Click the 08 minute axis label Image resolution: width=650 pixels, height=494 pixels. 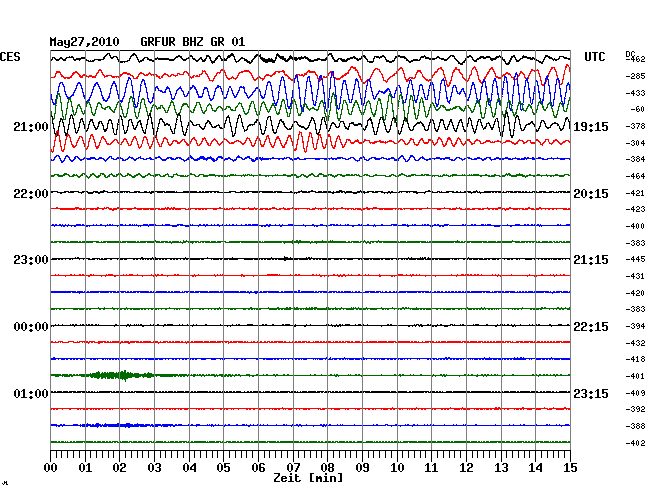coord(327,468)
